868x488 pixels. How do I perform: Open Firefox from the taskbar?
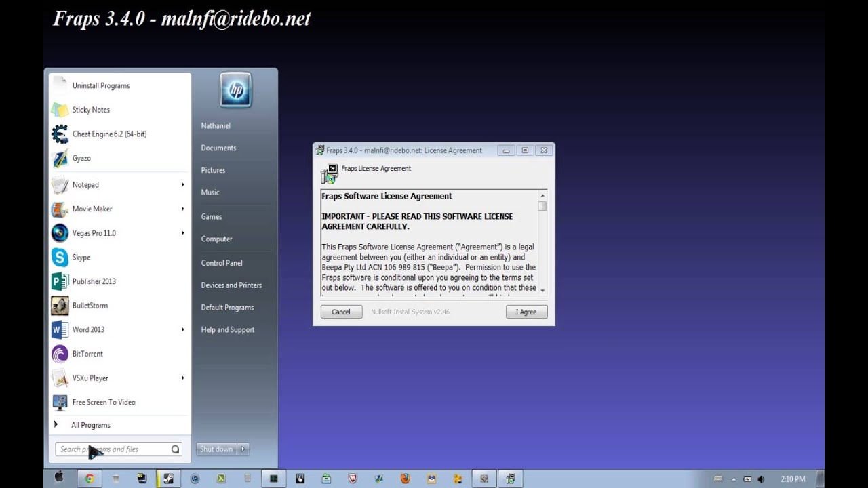click(x=406, y=479)
